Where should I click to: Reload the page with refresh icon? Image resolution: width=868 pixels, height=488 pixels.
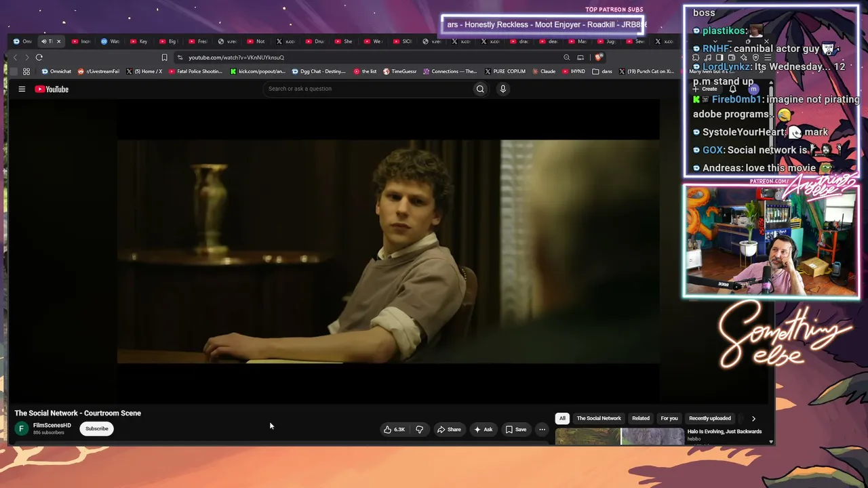point(39,58)
